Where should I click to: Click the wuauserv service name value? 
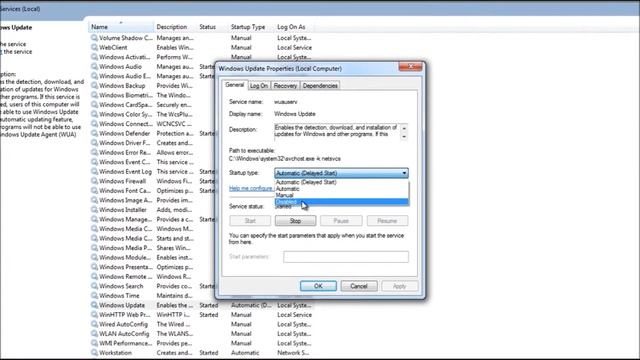click(x=286, y=102)
